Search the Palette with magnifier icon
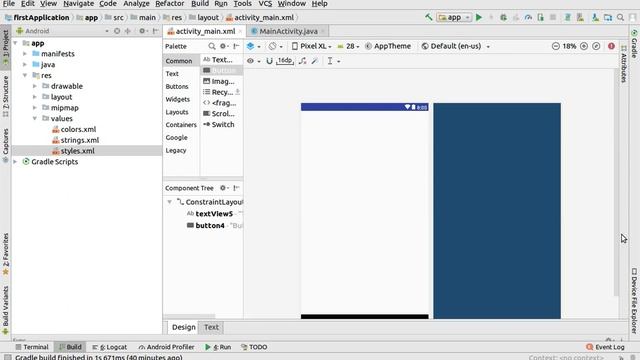This screenshot has width=640, height=360. click(x=212, y=46)
